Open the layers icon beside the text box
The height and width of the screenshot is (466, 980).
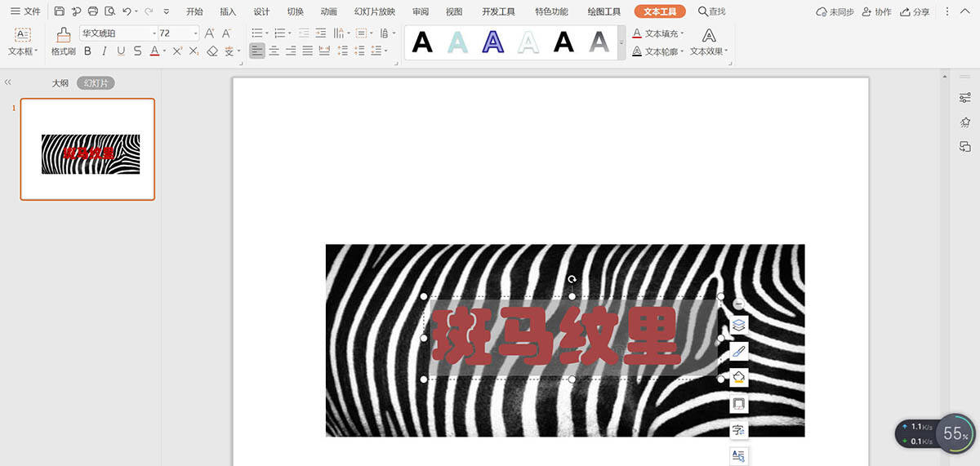[738, 325]
